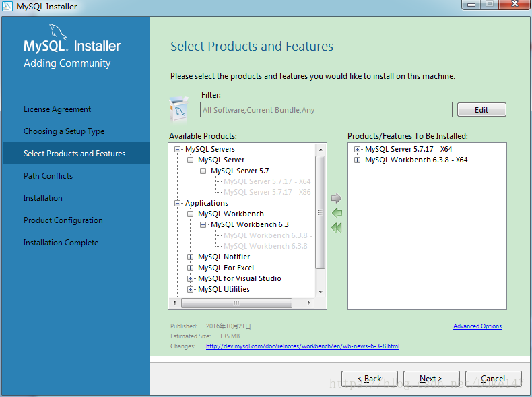Select MySQL for Visual Studio tree item
The width and height of the screenshot is (532, 397).
click(240, 279)
